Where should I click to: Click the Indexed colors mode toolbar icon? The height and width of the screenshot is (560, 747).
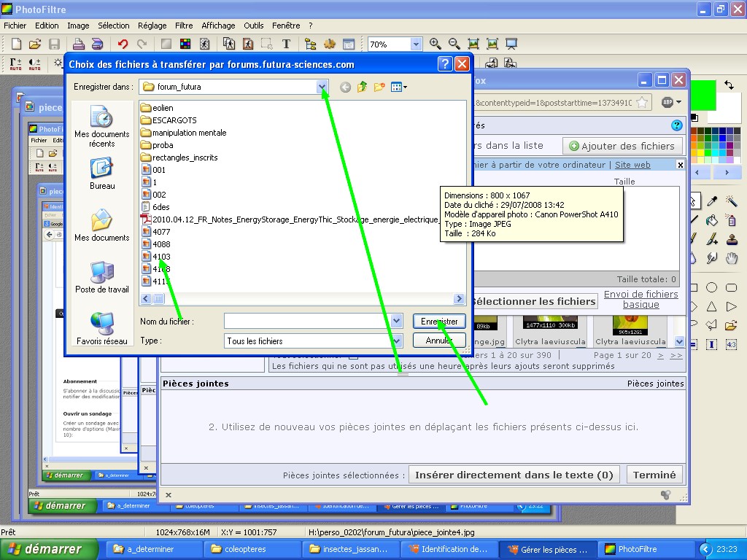[185, 44]
